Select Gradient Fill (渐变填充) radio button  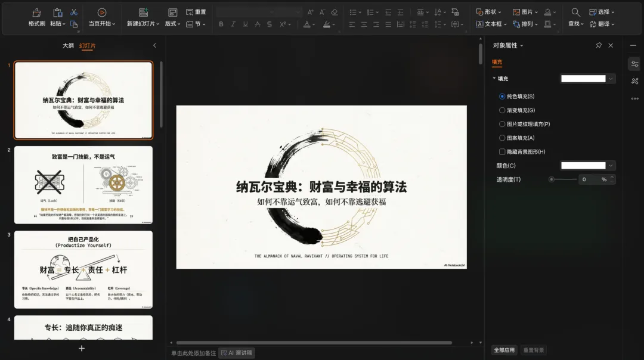[502, 110]
